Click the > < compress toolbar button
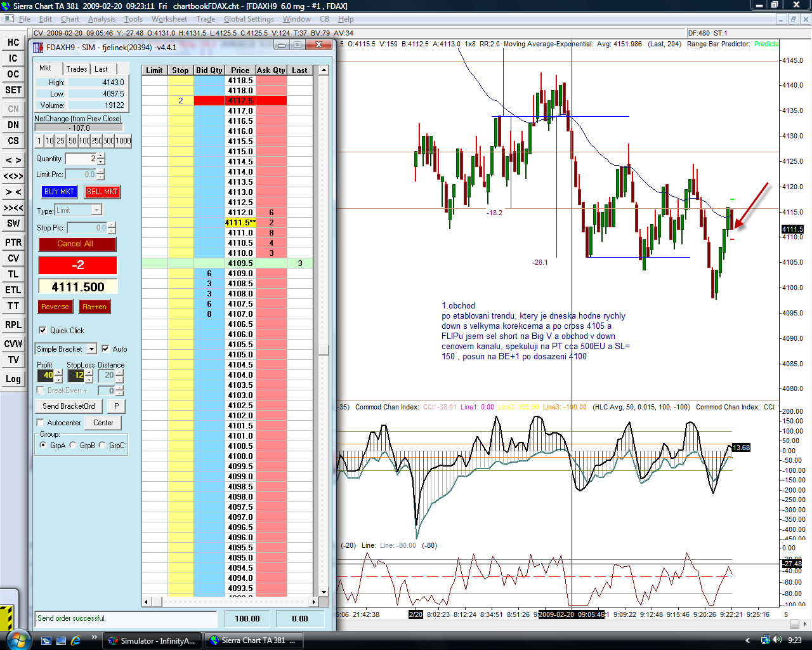 pos(13,192)
